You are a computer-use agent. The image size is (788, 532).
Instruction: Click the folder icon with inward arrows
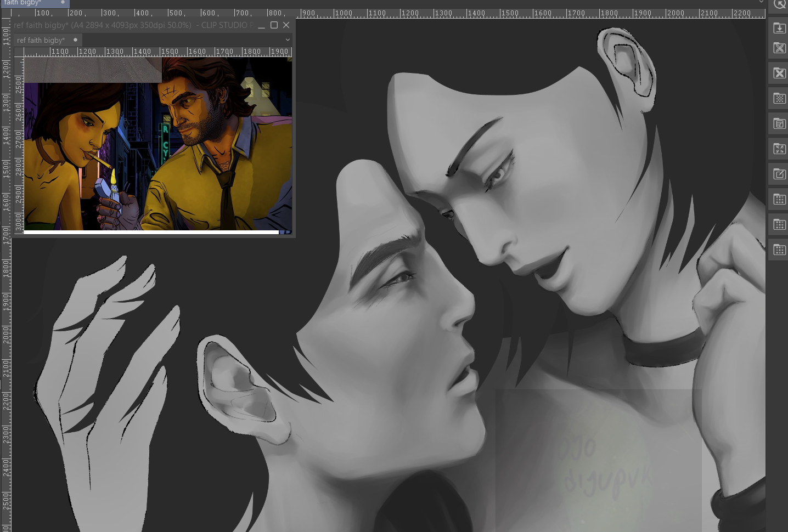pyautogui.click(x=779, y=149)
